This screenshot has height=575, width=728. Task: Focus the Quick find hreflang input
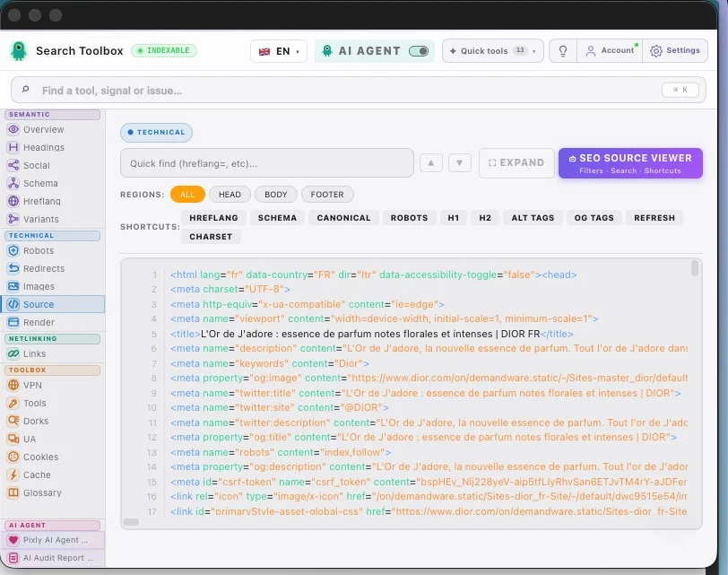[267, 163]
